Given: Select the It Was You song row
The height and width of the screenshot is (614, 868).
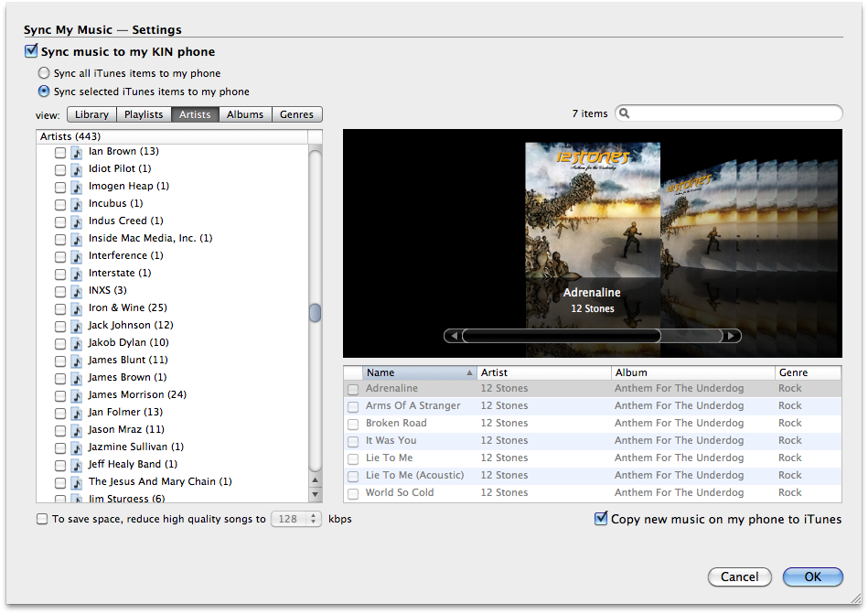Looking at the screenshot, I should click(593, 441).
